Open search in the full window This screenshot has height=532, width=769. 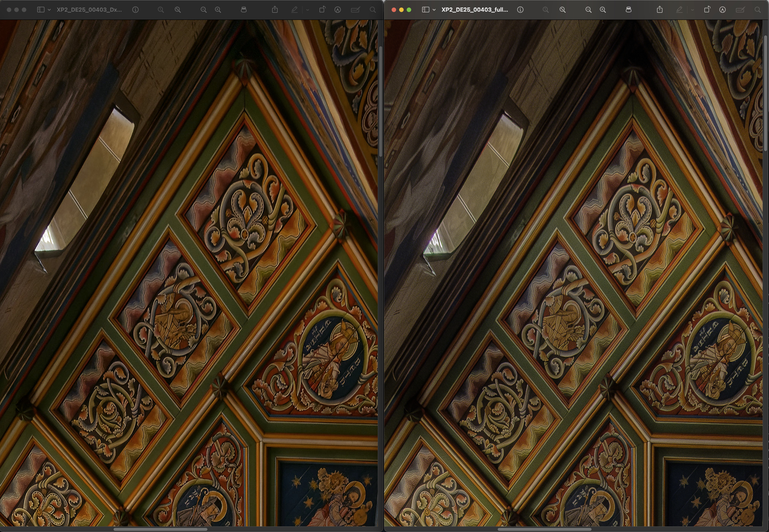tap(757, 10)
